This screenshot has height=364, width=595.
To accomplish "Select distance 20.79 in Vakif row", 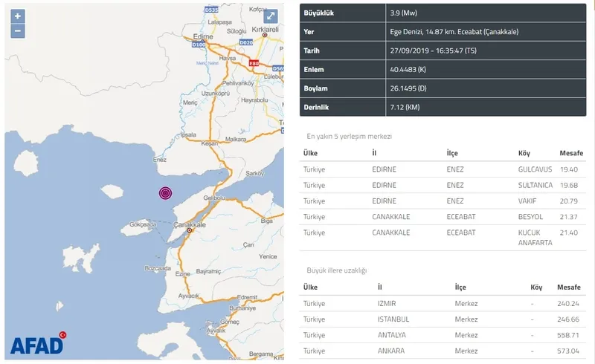I will [569, 201].
